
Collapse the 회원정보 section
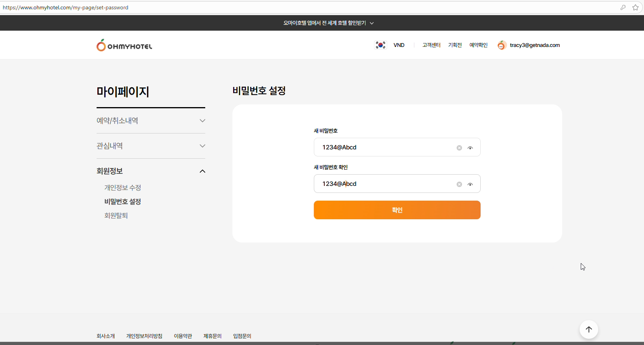(x=202, y=171)
